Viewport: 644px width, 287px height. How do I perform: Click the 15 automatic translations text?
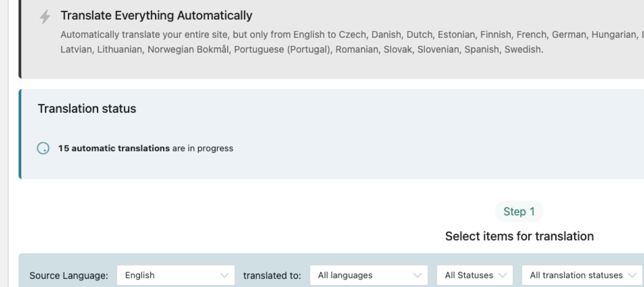pos(114,148)
